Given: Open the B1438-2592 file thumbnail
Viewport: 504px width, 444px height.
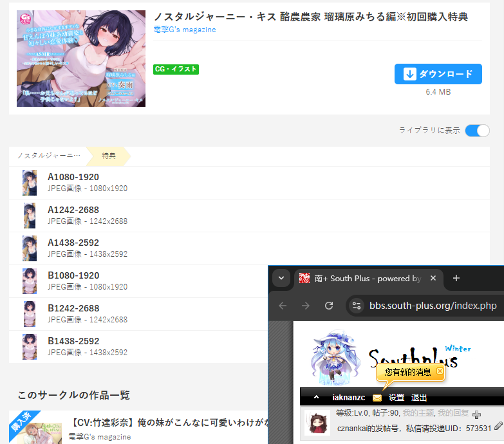Looking at the screenshot, I should pyautogui.click(x=30, y=346).
